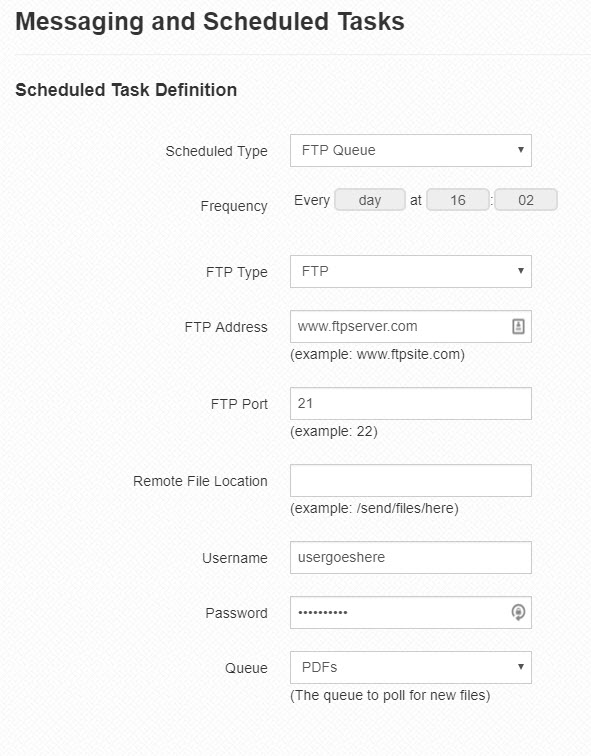Click the empty Remote File Location field
Image resolution: width=591 pixels, height=756 pixels.
point(411,481)
